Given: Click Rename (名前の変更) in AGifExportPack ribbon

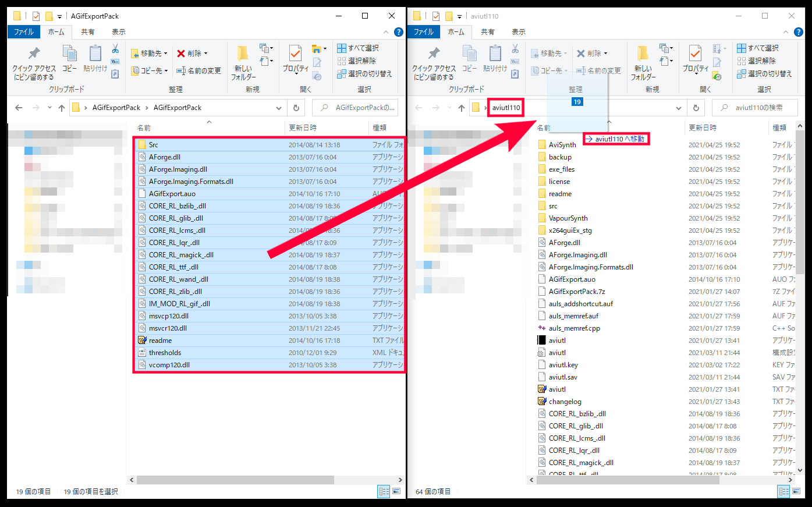Looking at the screenshot, I should coord(198,70).
